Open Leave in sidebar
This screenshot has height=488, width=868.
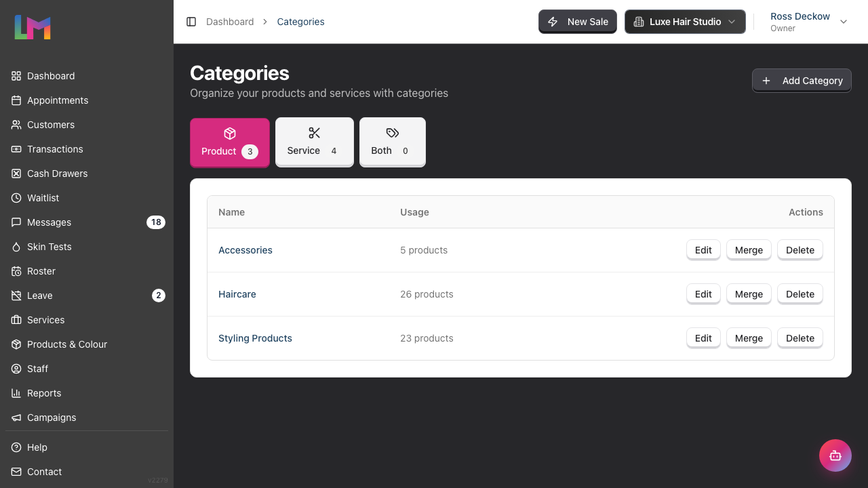pos(87,296)
